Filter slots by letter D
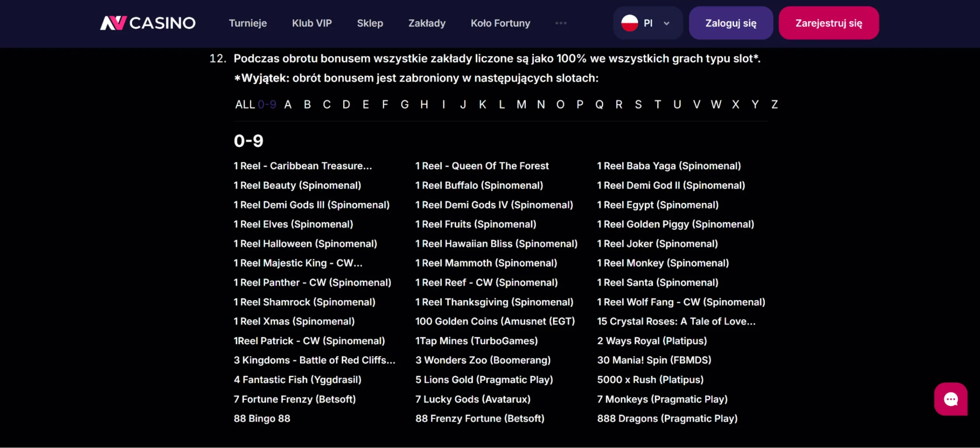 (x=346, y=104)
